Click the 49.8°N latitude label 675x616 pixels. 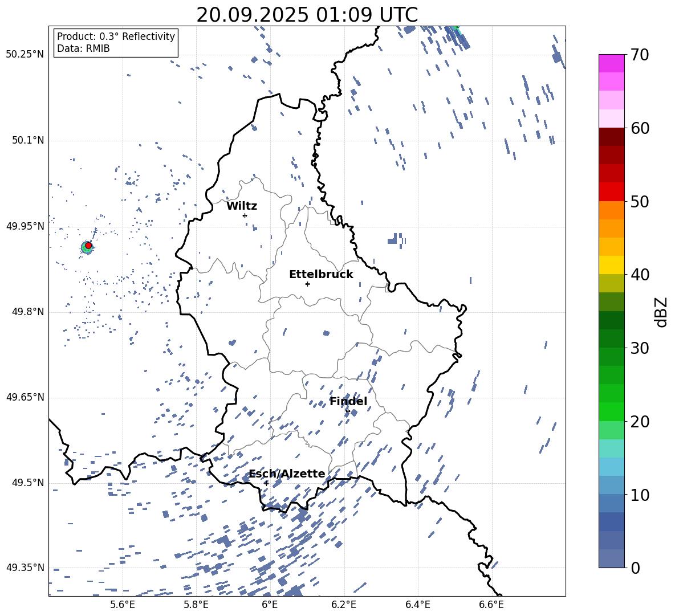(x=28, y=312)
